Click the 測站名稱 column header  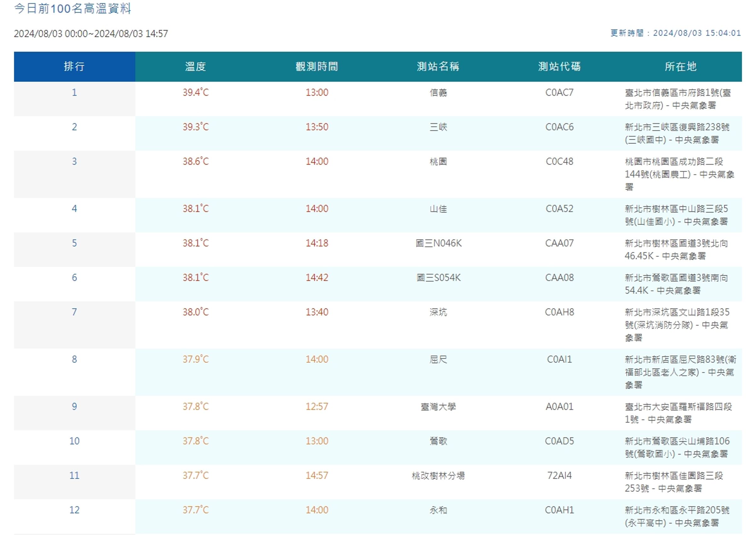(438, 66)
